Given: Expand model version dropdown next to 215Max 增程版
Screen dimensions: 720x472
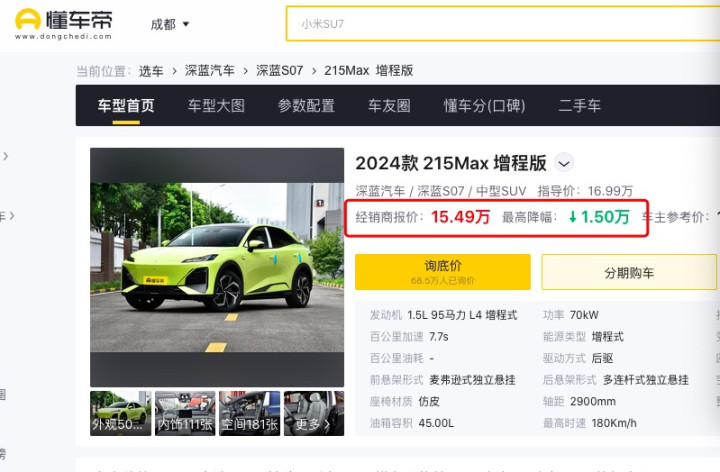Looking at the screenshot, I should (564, 163).
